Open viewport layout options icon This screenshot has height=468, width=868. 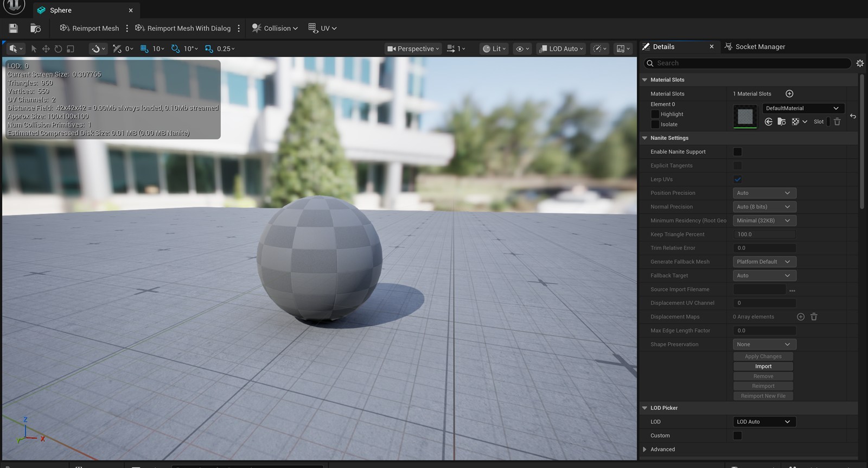point(623,49)
